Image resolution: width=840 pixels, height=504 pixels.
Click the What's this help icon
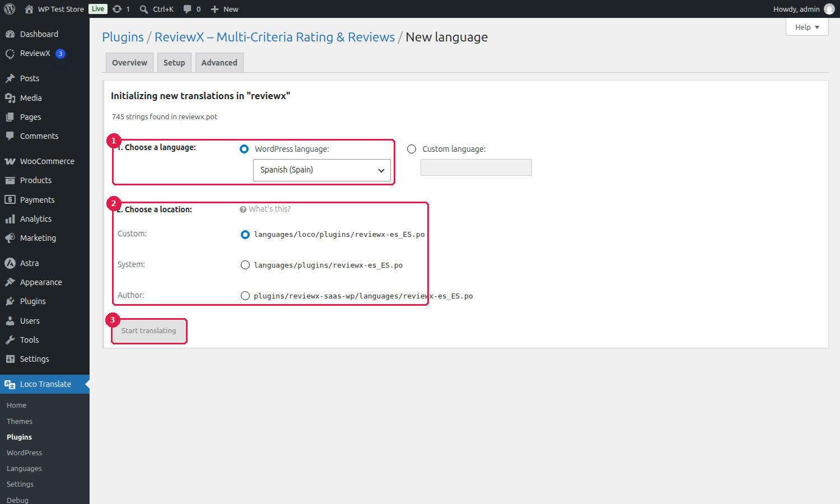[x=243, y=209]
